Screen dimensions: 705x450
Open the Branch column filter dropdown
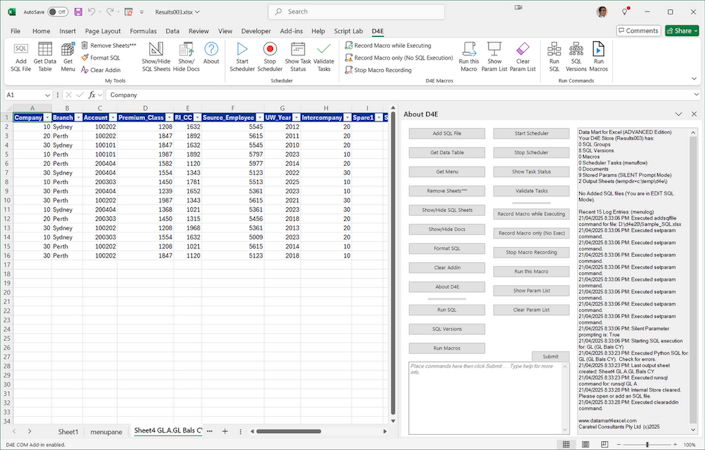coord(78,117)
